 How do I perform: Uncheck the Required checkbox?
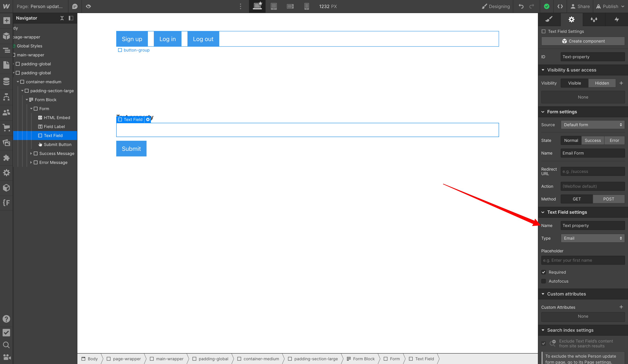(x=544, y=272)
